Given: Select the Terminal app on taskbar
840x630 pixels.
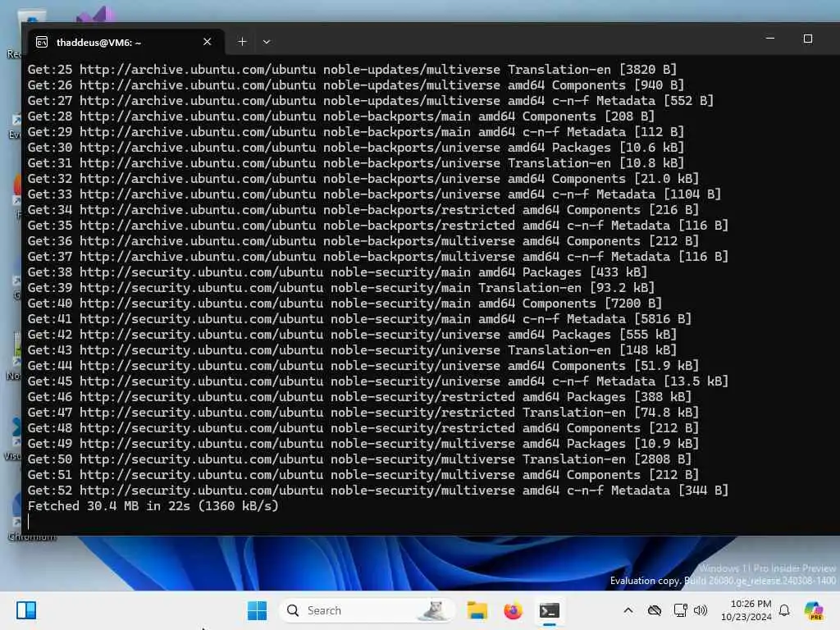Looking at the screenshot, I should (x=550, y=610).
